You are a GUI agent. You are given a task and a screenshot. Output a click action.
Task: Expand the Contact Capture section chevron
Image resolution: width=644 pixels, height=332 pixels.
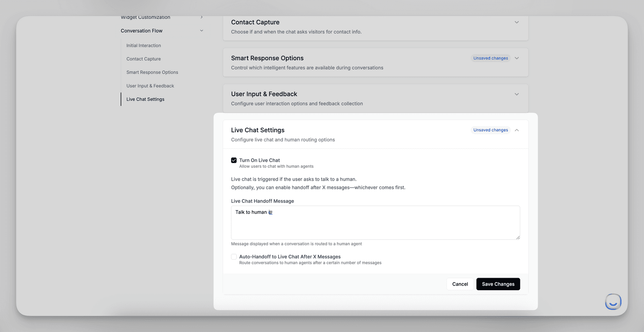pos(517,22)
